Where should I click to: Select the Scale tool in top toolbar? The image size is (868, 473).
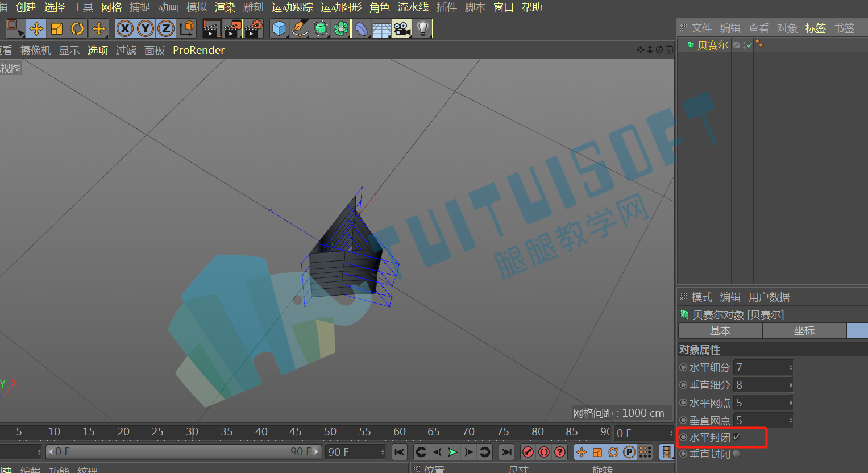(57, 28)
